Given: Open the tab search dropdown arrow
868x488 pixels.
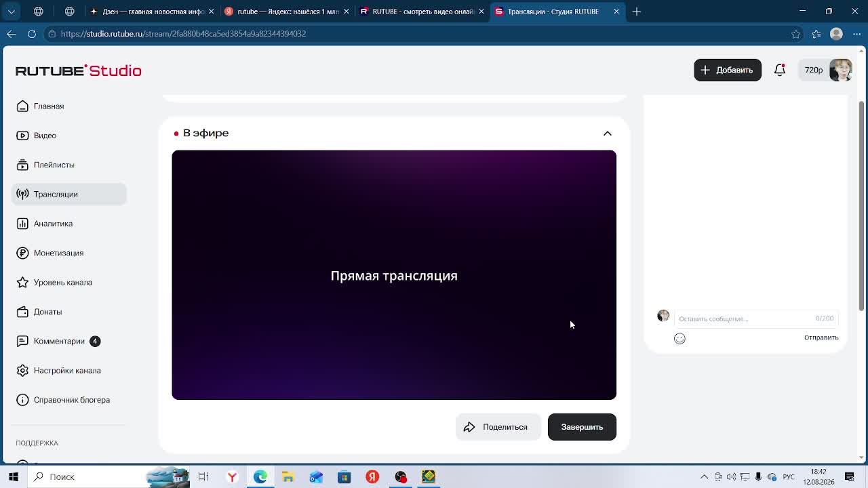Looking at the screenshot, I should pyautogui.click(x=12, y=12).
